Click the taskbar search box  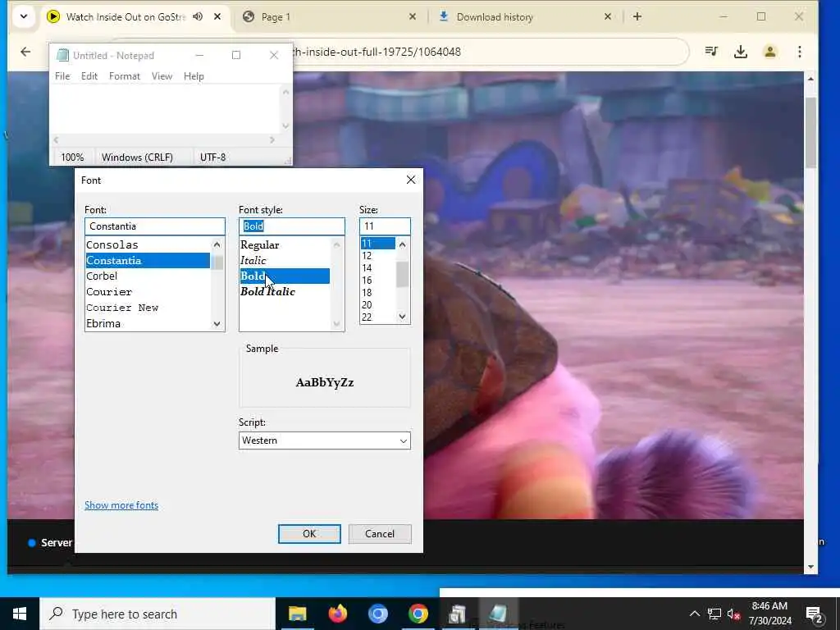157,614
